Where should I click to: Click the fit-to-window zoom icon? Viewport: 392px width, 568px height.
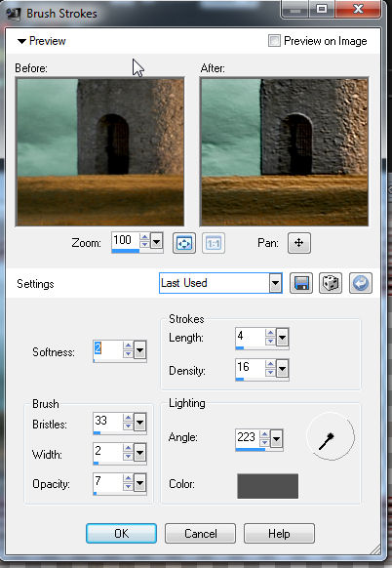tap(184, 243)
